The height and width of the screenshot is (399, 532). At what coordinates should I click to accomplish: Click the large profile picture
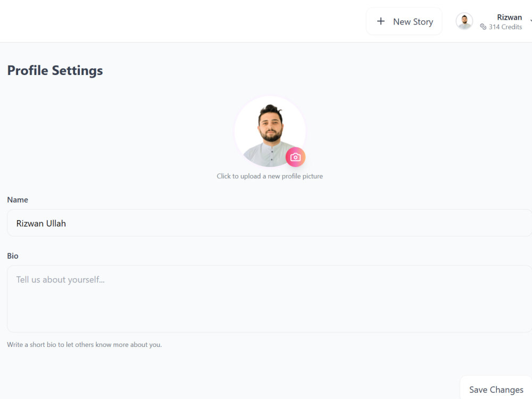point(270,131)
